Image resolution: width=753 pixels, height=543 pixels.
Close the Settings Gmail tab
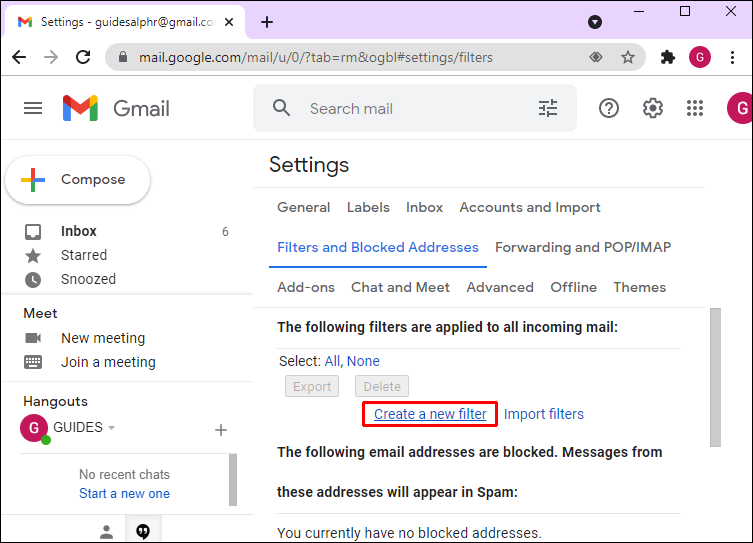coord(229,22)
